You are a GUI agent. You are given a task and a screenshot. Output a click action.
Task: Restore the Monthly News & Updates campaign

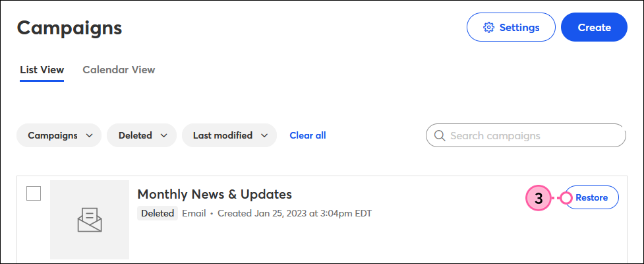coord(592,197)
